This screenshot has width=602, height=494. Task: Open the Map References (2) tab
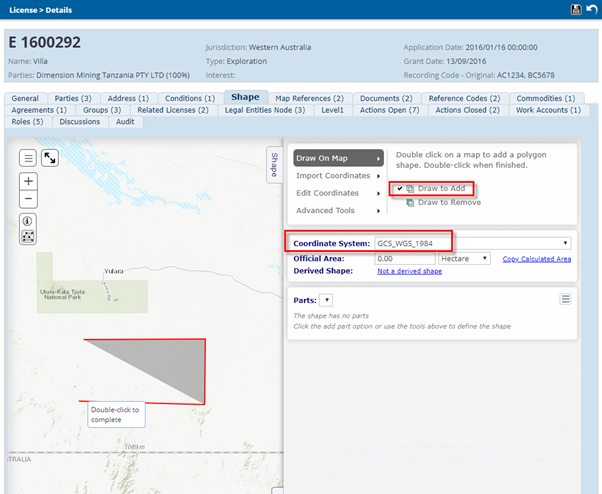309,98
